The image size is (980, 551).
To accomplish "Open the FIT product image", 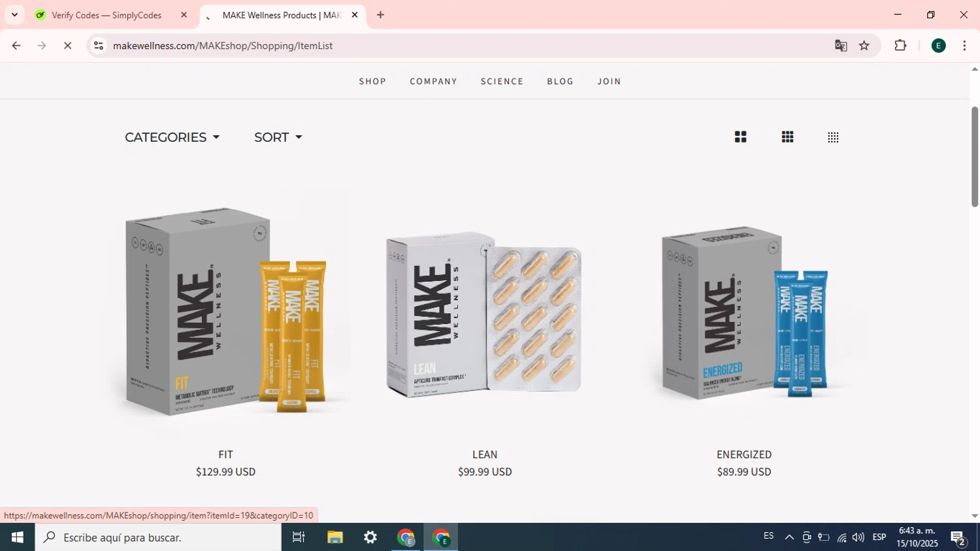I will (225, 311).
